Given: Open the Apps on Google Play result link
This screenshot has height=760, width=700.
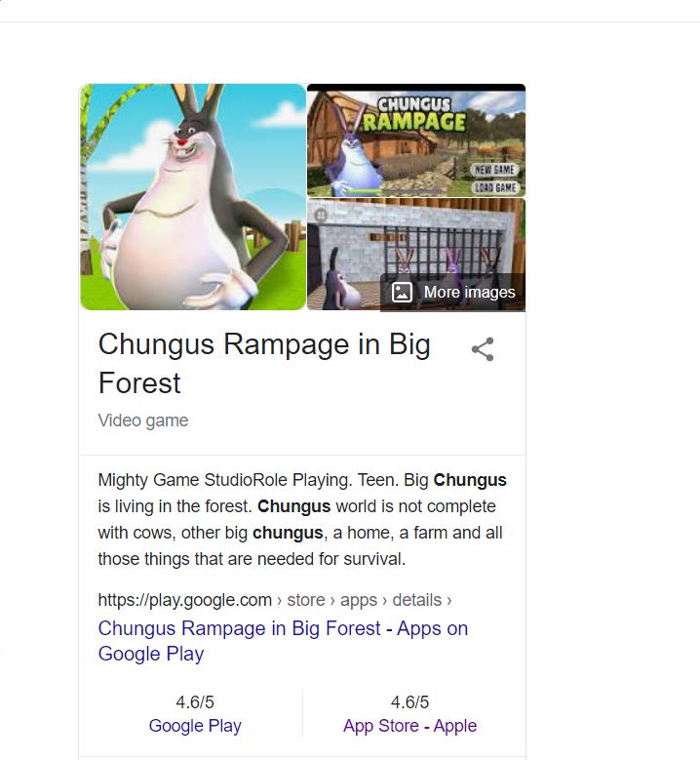Looking at the screenshot, I should [x=283, y=641].
